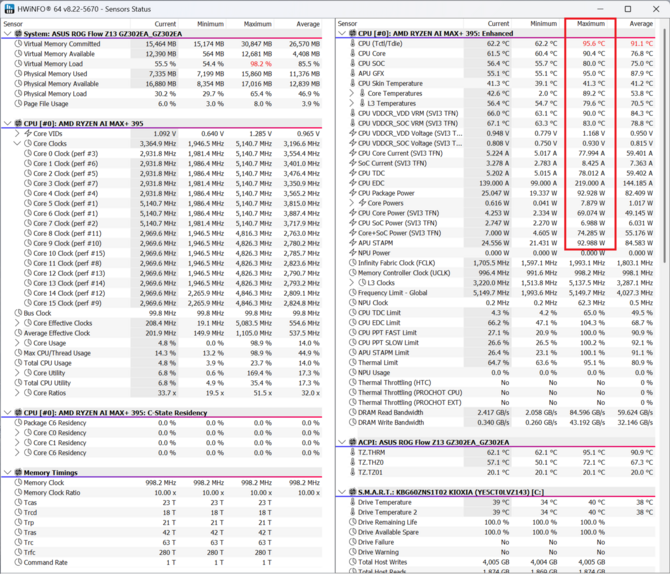Collapse the left CPU [#0]: AMD RYZEN AI MAX+ 395 group
Screen dimensions: 670x574
(7, 124)
